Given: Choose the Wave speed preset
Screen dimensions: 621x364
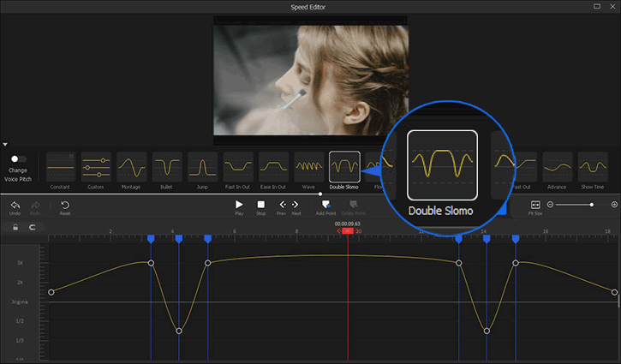Looking at the screenshot, I should click(308, 166).
